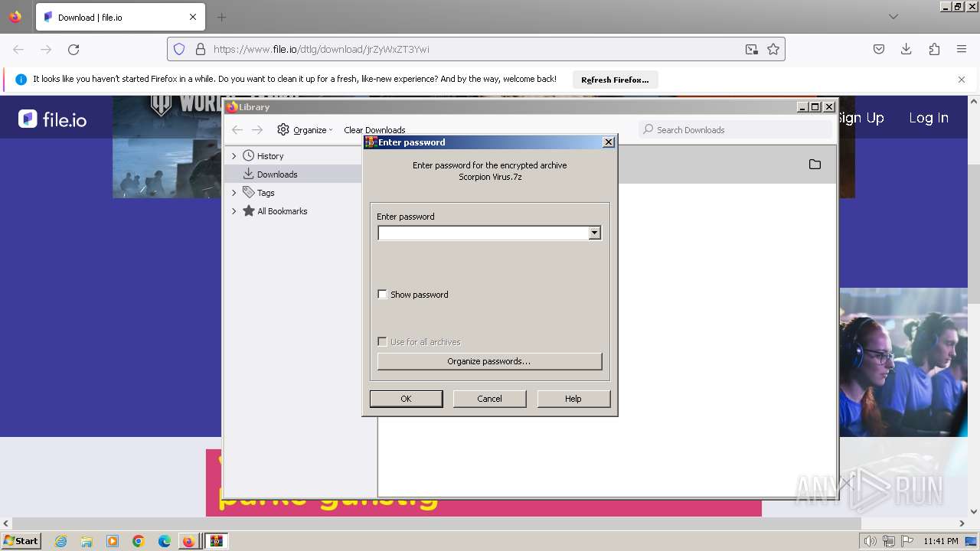
Task: Expand the Tags tree item
Action: 234,193
